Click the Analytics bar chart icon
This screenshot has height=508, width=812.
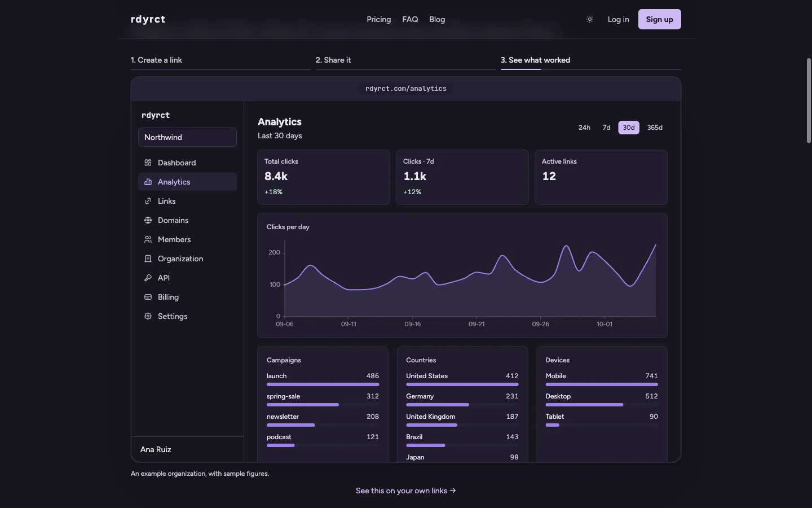click(148, 182)
